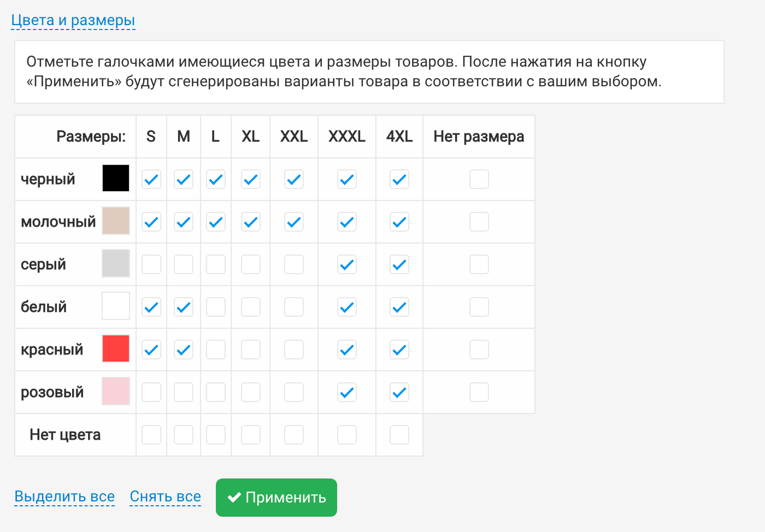
Task: Click the white color swatch
Action: [x=116, y=306]
